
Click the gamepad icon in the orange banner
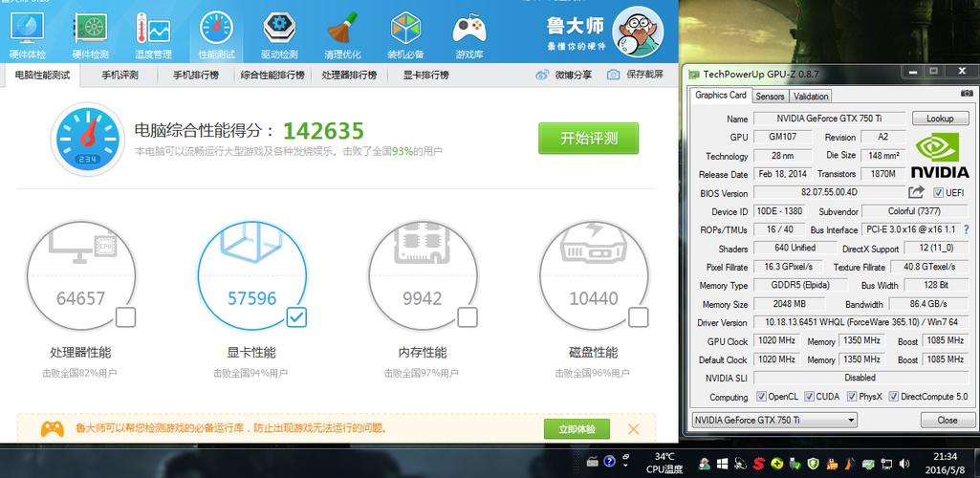(53, 428)
